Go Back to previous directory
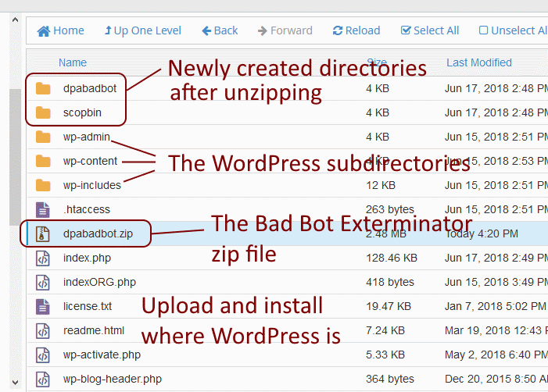The width and height of the screenshot is (548, 392). 220,30
